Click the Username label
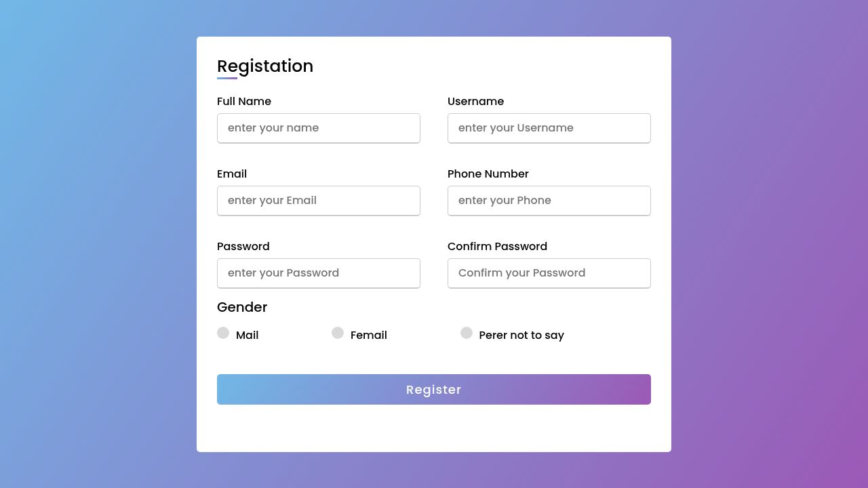The height and width of the screenshot is (488, 868). pos(475,101)
